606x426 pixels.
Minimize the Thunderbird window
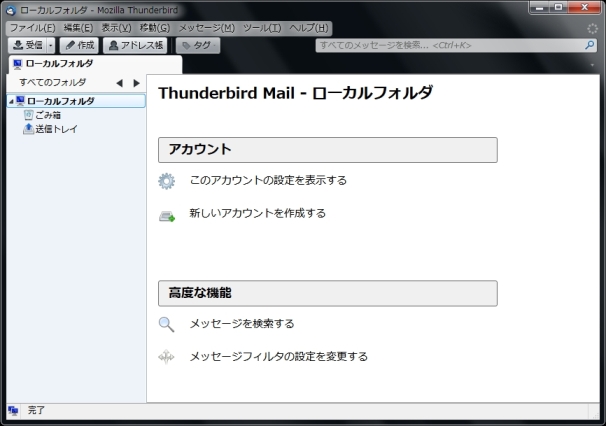coord(540,7)
